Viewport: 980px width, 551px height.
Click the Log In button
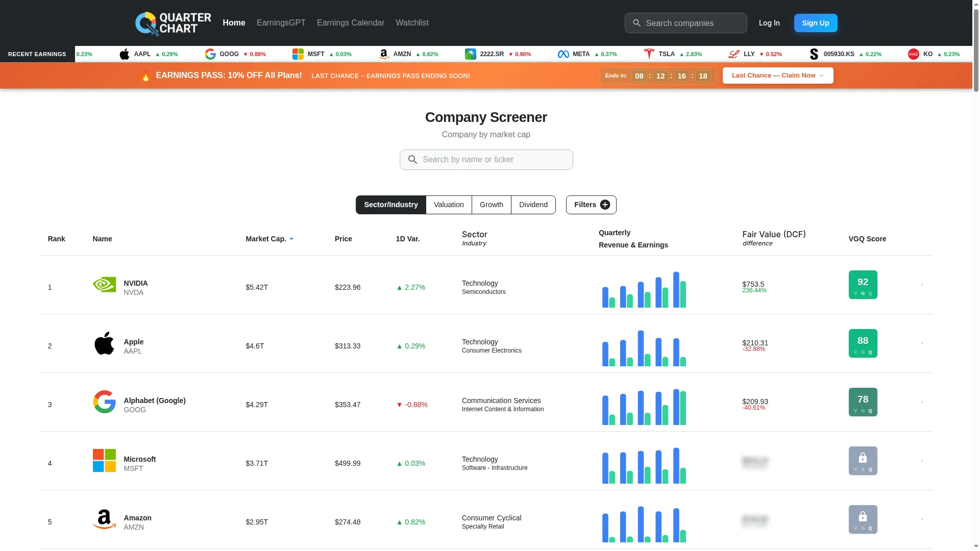point(769,23)
